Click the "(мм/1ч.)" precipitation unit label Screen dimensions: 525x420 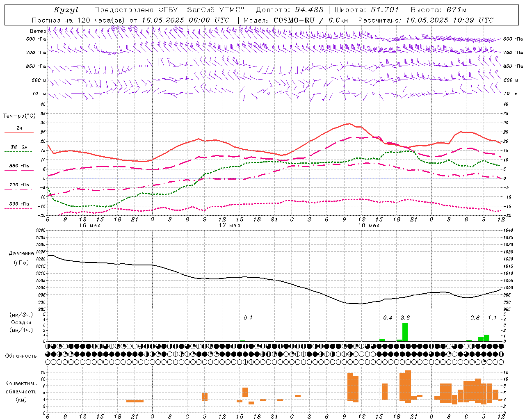21,330
